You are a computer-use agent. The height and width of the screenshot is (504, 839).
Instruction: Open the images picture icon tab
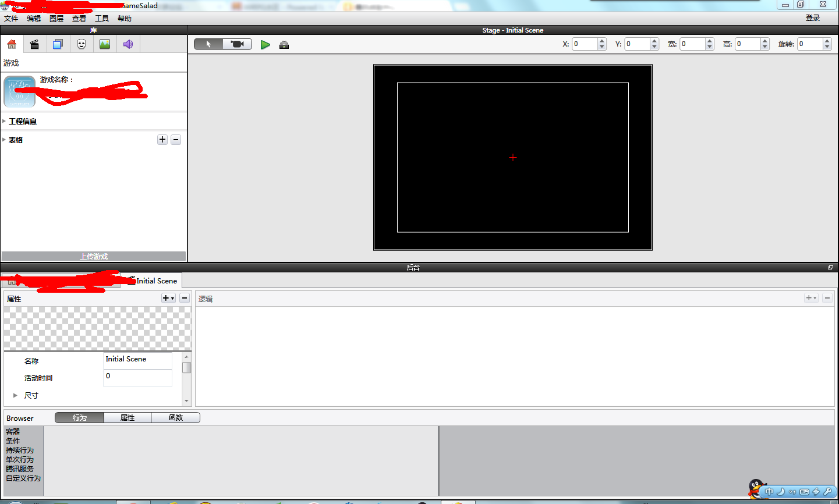coord(105,44)
